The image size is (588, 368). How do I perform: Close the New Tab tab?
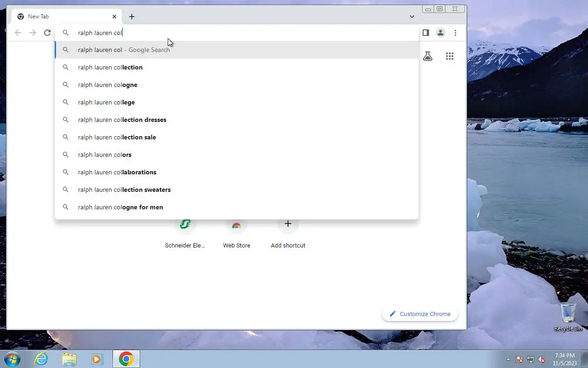click(x=114, y=17)
